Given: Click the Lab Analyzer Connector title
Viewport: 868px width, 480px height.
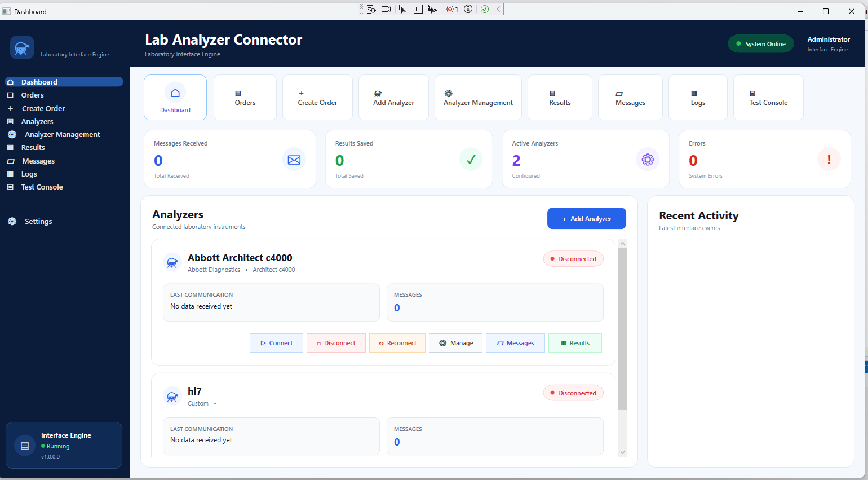Looking at the screenshot, I should pos(224,39).
